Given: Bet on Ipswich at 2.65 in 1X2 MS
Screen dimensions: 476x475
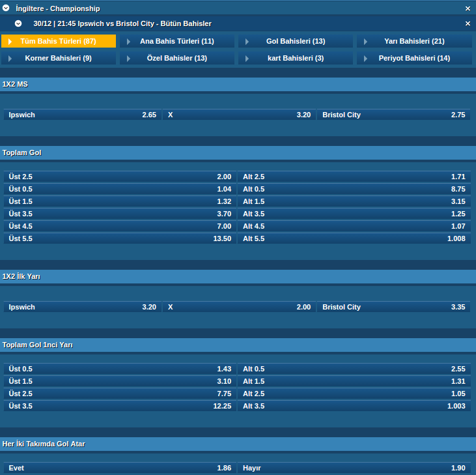Looking at the screenshot, I should [x=82, y=115].
